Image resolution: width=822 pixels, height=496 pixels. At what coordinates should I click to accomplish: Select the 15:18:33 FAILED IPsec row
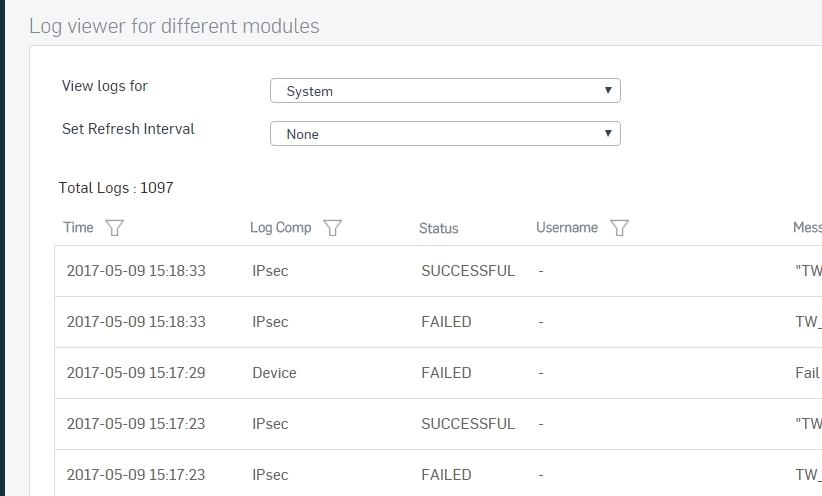(438, 322)
